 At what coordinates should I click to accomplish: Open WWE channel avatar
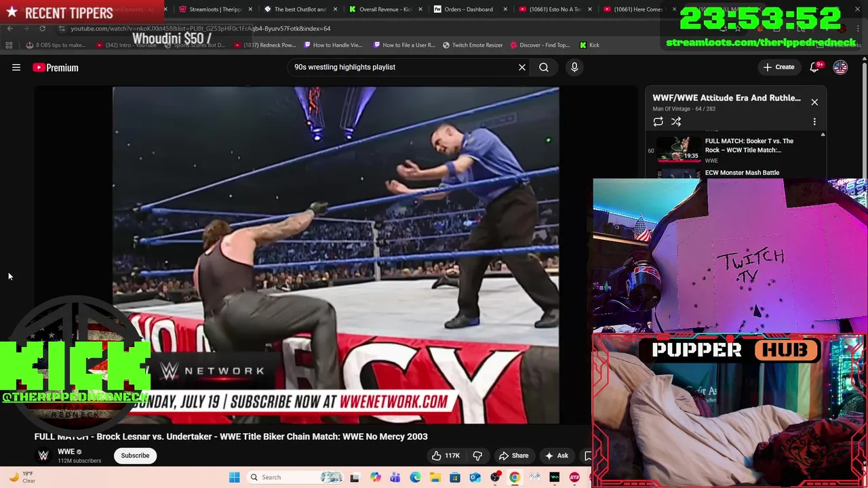click(43, 455)
